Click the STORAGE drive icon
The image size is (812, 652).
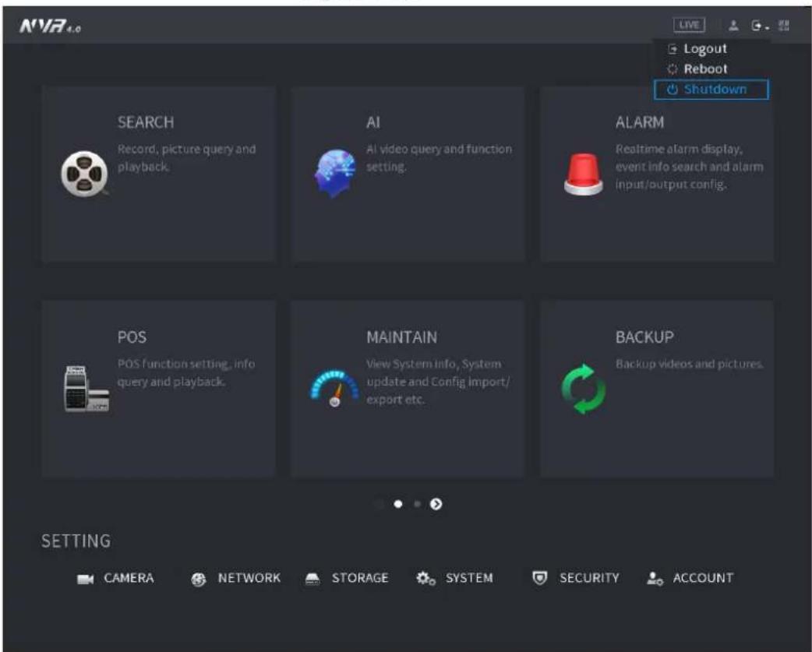(x=312, y=579)
